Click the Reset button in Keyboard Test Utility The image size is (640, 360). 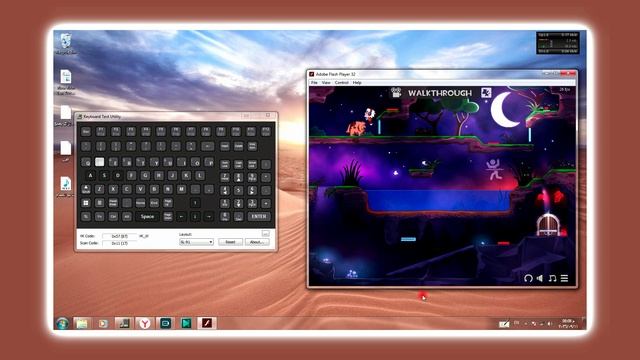tap(230, 242)
